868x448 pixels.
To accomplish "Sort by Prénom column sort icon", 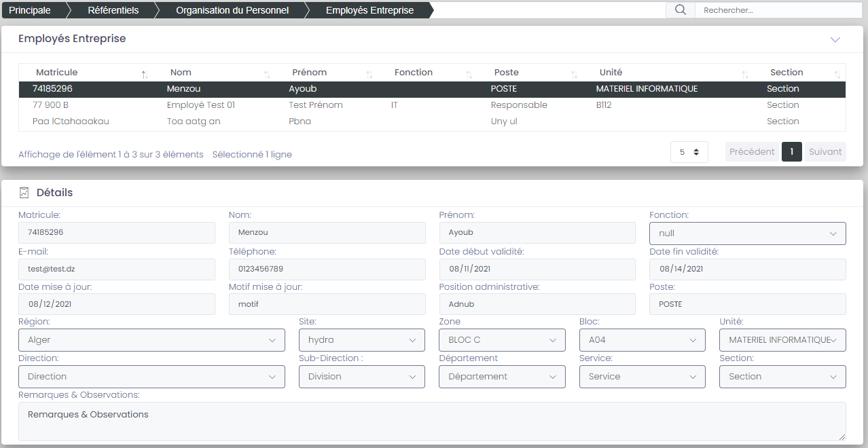I will coord(369,74).
